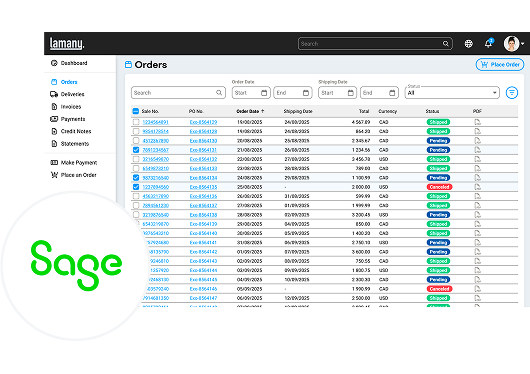
Task: Click the Place Order button
Action: click(x=500, y=65)
